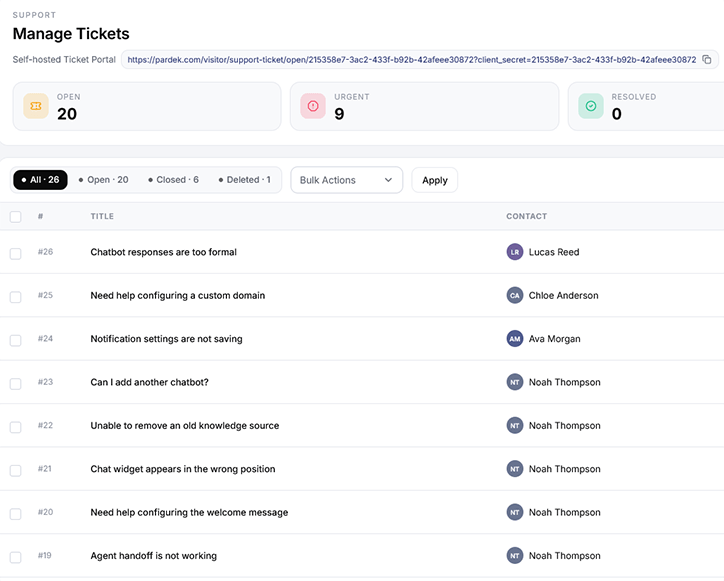Click the Urgent count 9 stat
The image size is (724, 581).
(339, 114)
